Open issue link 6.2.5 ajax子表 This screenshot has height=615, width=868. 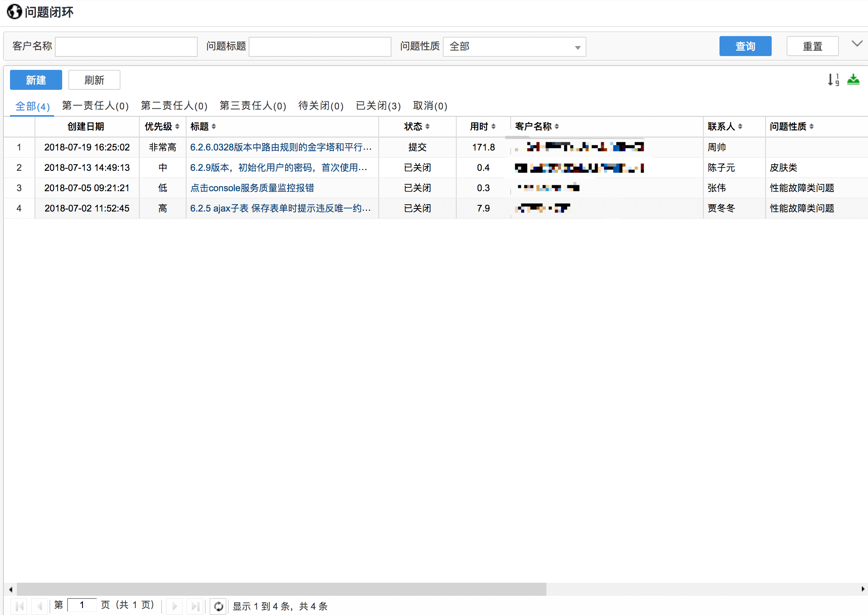coord(281,208)
